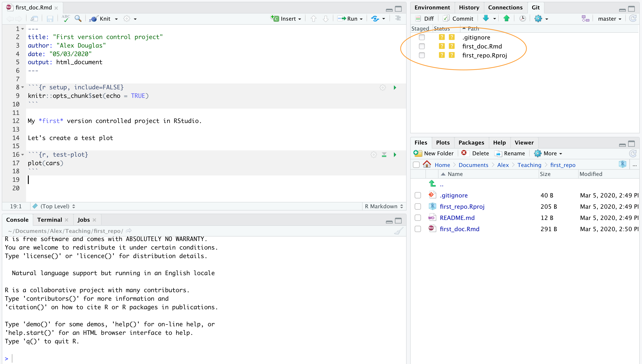Run all chunks above test-plot
This screenshot has height=364, width=642.
(x=384, y=155)
